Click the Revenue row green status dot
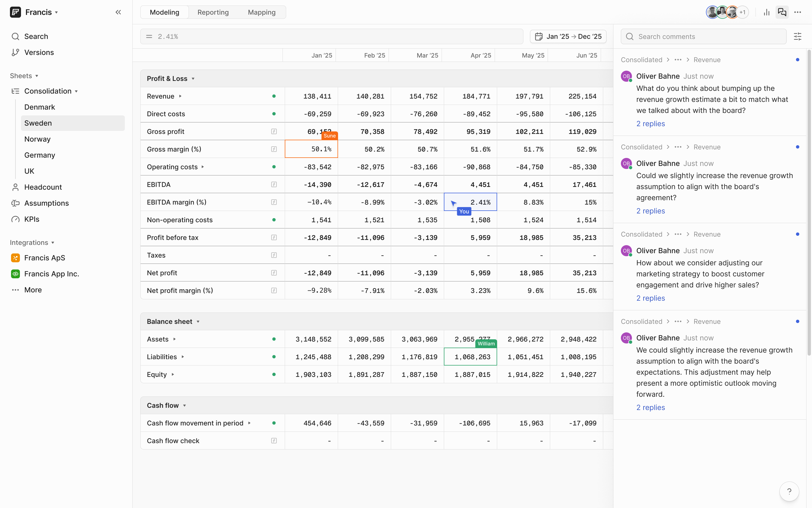The height and width of the screenshot is (508, 812). 274,96
